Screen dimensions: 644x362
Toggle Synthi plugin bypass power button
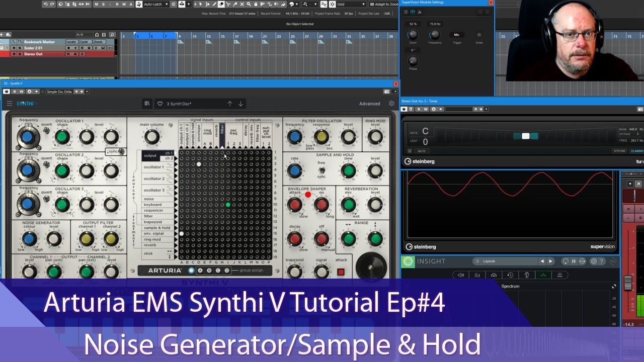click(7, 92)
